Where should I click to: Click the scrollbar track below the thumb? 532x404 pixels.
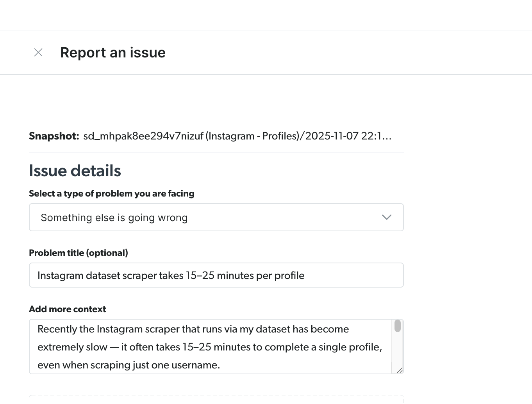(398, 350)
